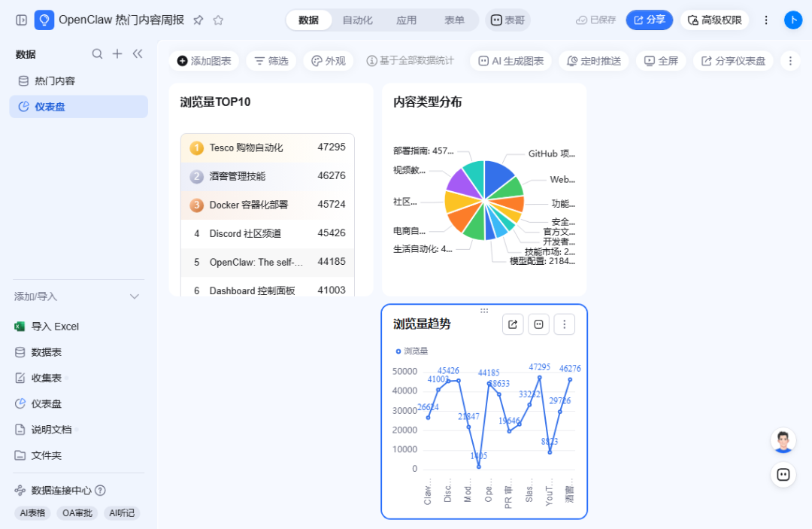Click AI 生成图表 button

click(x=511, y=61)
